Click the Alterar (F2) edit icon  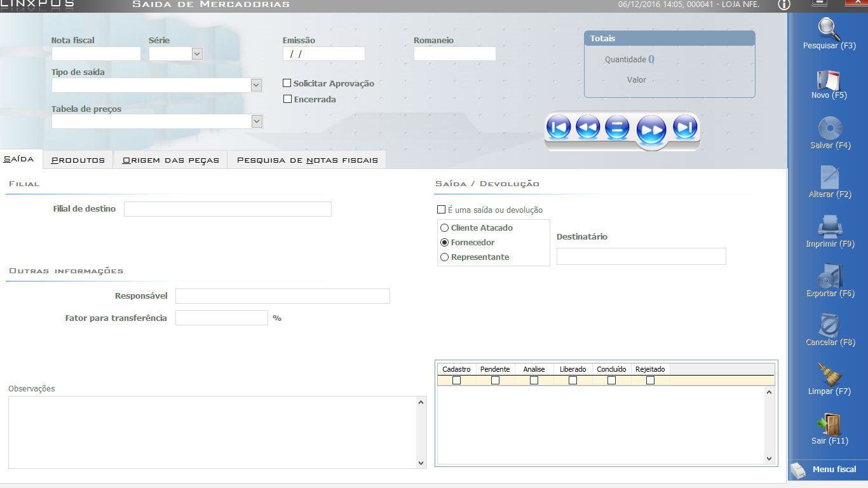[830, 177]
